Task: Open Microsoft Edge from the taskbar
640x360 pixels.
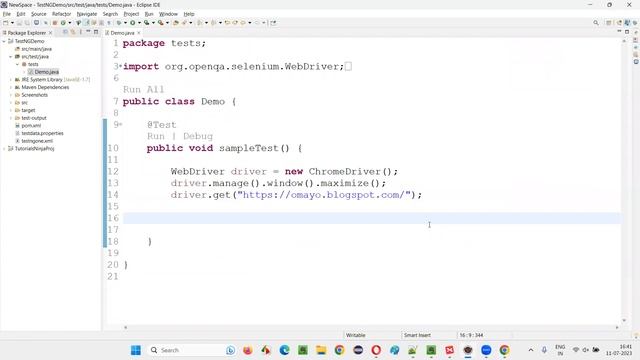Action: click(x=284, y=350)
